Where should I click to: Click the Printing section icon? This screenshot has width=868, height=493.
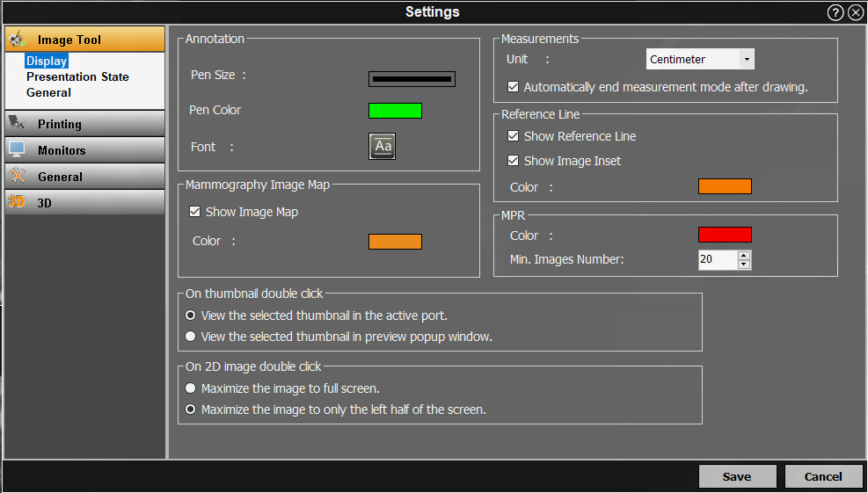(18, 124)
